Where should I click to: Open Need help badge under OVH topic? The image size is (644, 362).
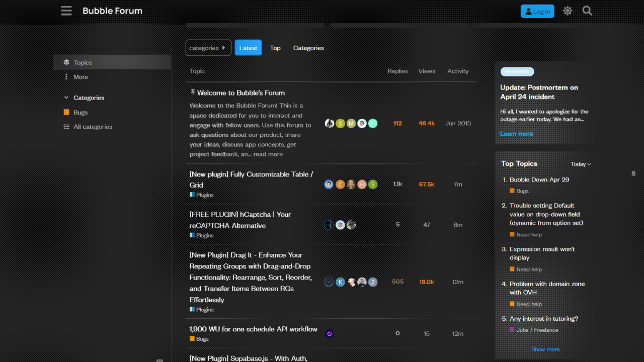click(x=526, y=304)
